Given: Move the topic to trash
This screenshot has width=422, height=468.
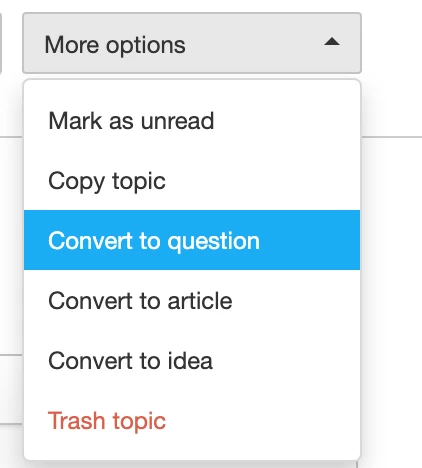Looking at the screenshot, I should point(192,420).
